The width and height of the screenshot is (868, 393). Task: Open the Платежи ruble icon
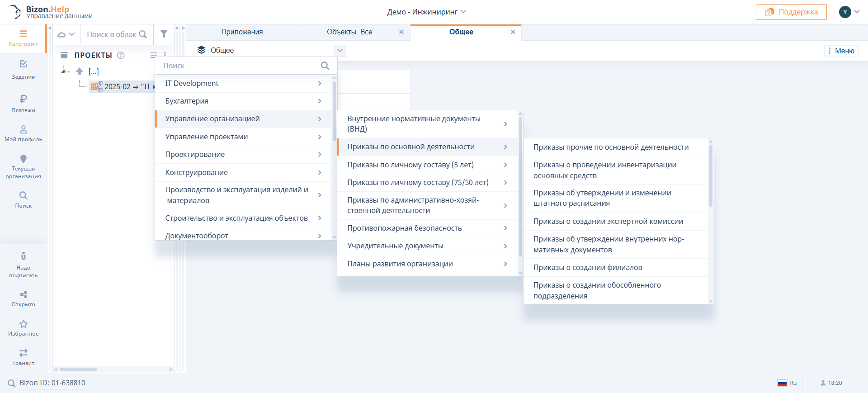[24, 99]
